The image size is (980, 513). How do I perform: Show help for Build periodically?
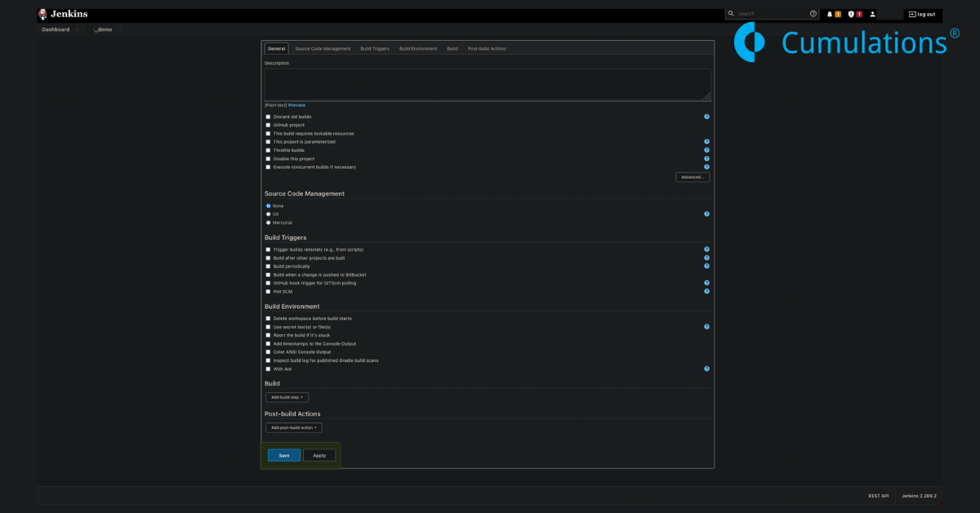pos(706,266)
